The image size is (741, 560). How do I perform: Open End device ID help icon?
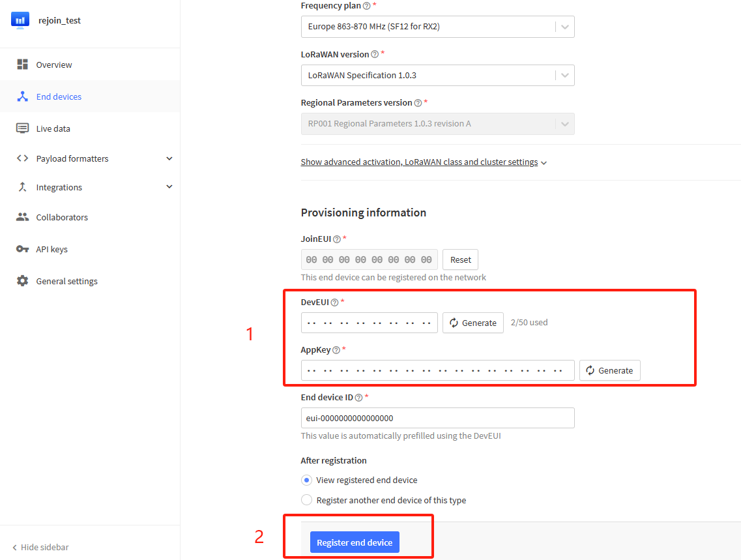click(x=358, y=398)
